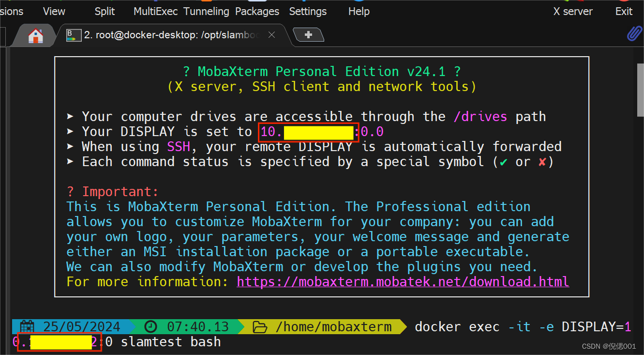The image size is (644, 355).
Task: Open the Packages manager
Action: [257, 11]
